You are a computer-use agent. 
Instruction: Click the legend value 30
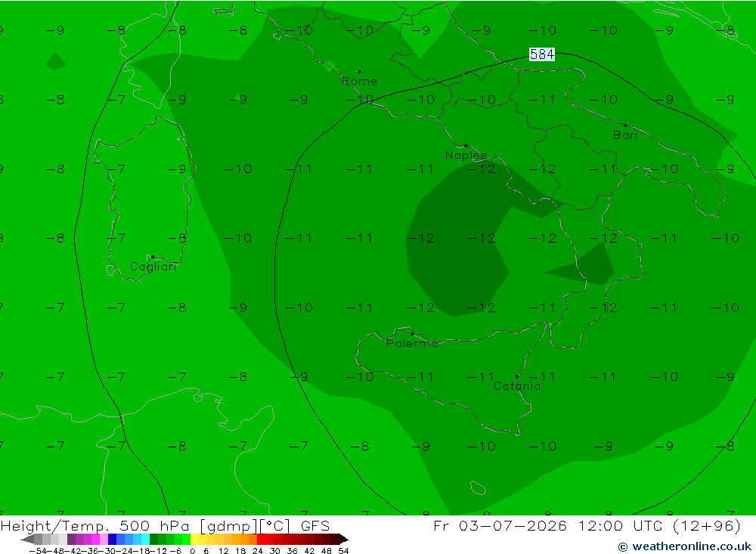click(x=275, y=551)
